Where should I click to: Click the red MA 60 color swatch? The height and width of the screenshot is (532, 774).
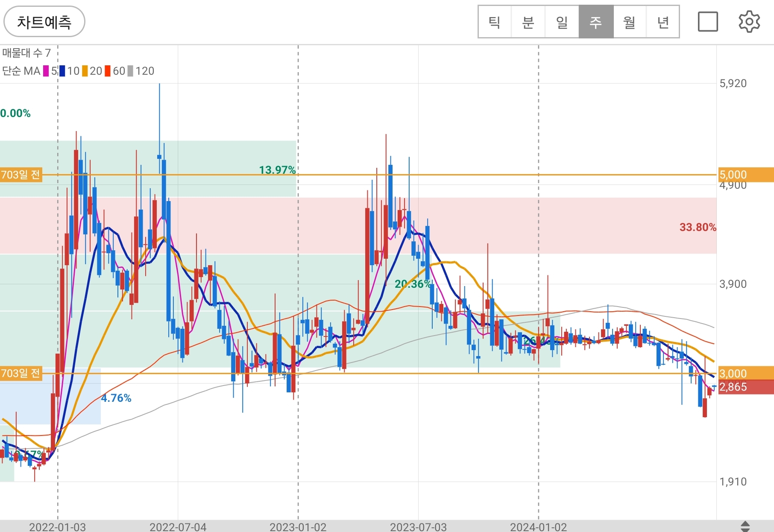point(108,71)
